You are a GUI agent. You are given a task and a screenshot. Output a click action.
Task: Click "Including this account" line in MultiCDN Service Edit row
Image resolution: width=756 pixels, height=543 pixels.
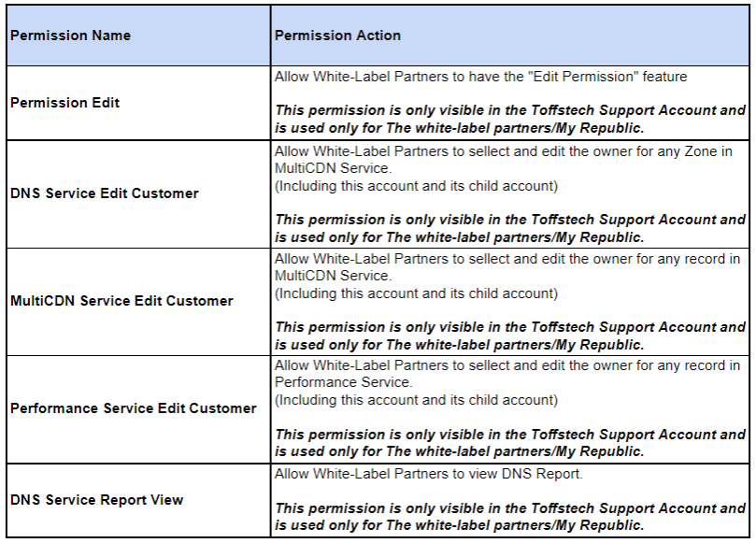[x=416, y=293]
